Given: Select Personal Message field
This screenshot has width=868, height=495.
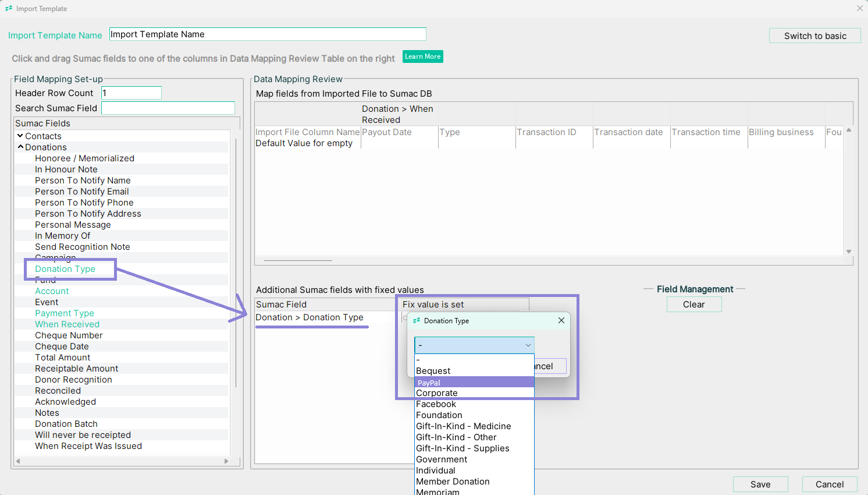Looking at the screenshot, I should point(73,225).
